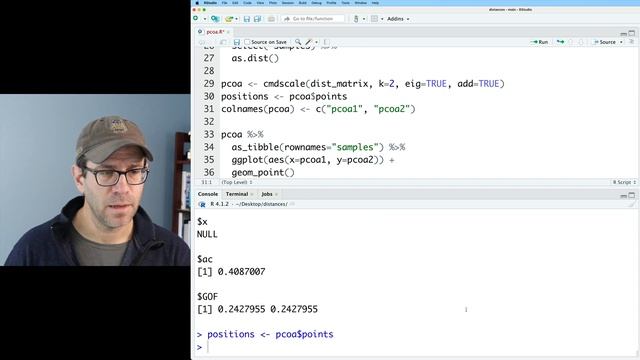The height and width of the screenshot is (360, 640).
Task: Open the Addins dropdown menu
Action: (x=398, y=19)
